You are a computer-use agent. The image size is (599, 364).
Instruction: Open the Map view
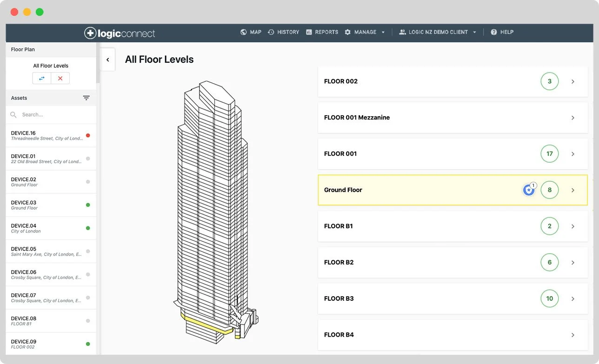251,32
